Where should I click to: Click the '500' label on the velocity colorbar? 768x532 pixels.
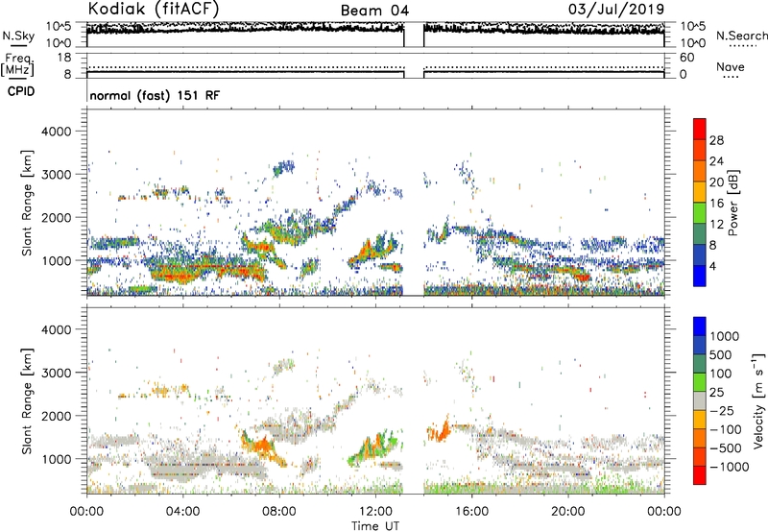(723, 355)
